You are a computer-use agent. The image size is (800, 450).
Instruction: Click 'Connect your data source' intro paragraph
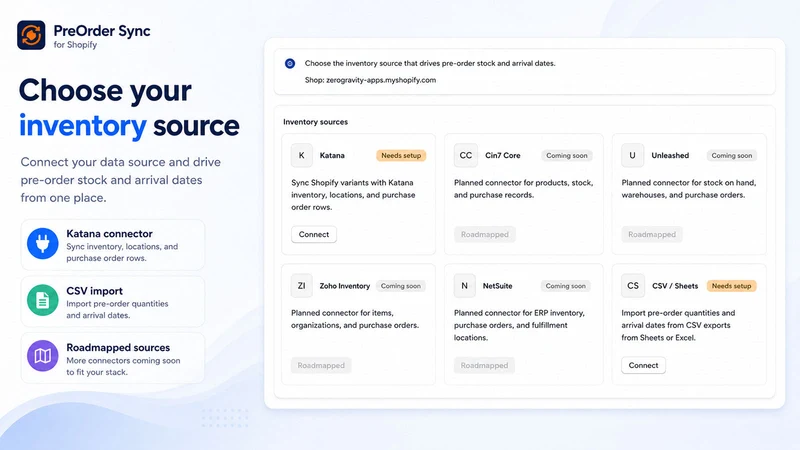click(120, 180)
